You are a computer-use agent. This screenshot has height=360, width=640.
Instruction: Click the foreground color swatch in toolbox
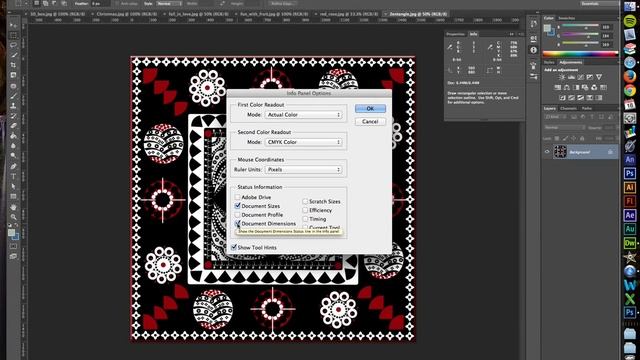click(11, 233)
